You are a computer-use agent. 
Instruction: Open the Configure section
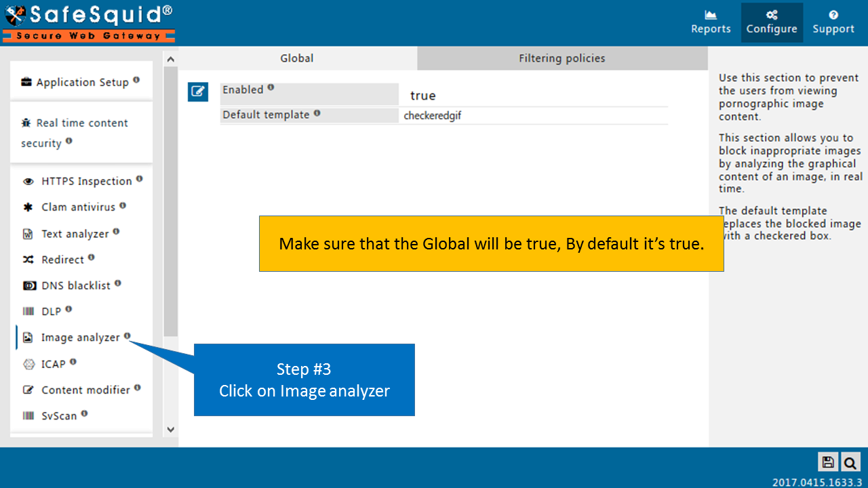click(772, 22)
